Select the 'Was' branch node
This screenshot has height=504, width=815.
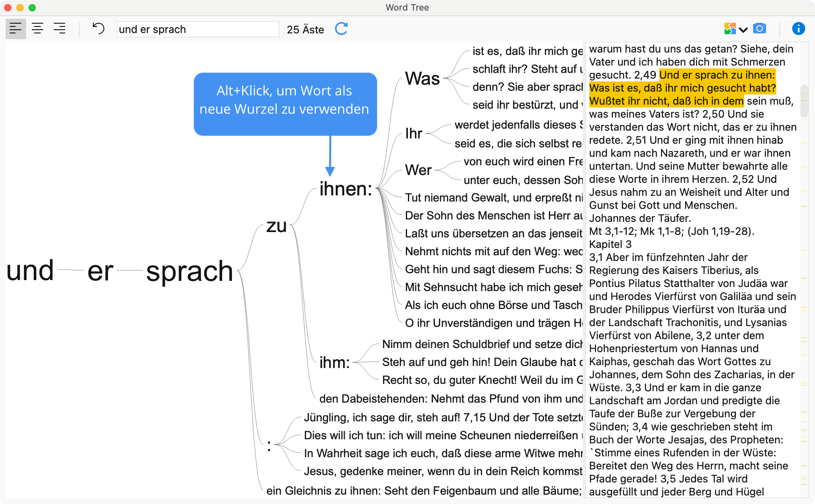pos(423,78)
